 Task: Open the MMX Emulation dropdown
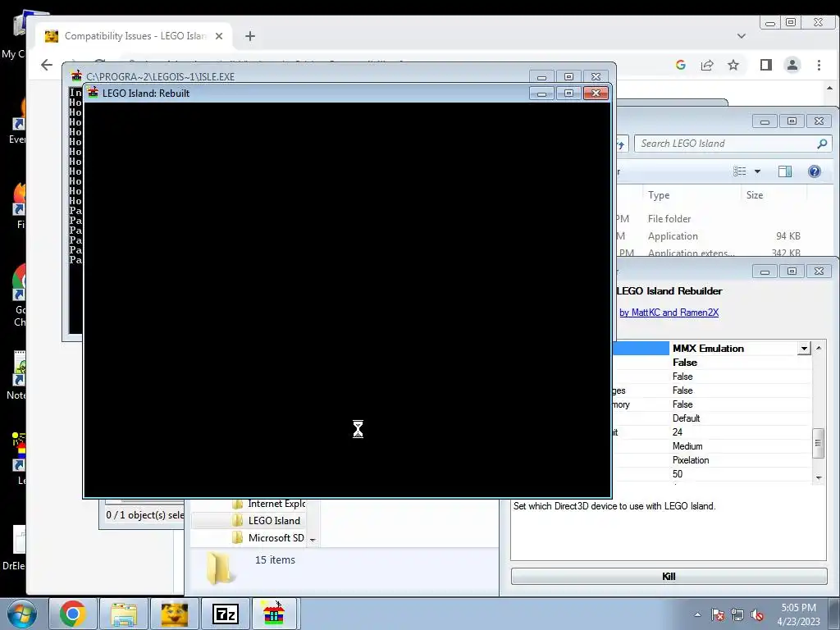[804, 348]
